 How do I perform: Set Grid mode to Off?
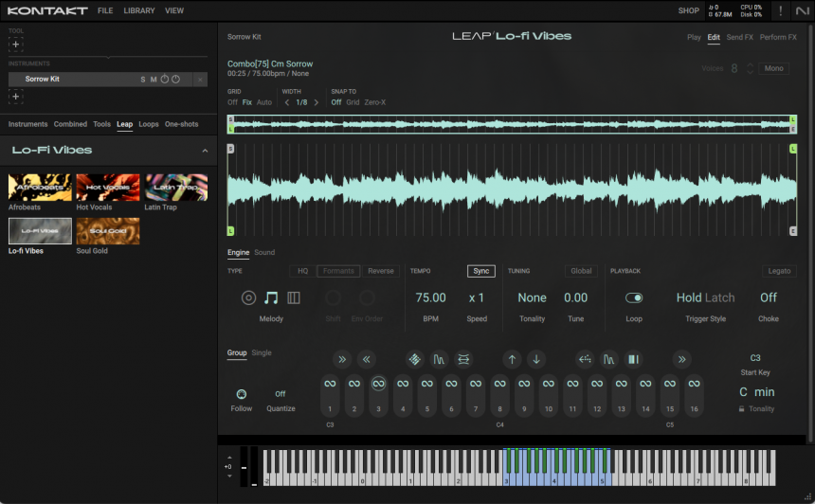point(232,102)
